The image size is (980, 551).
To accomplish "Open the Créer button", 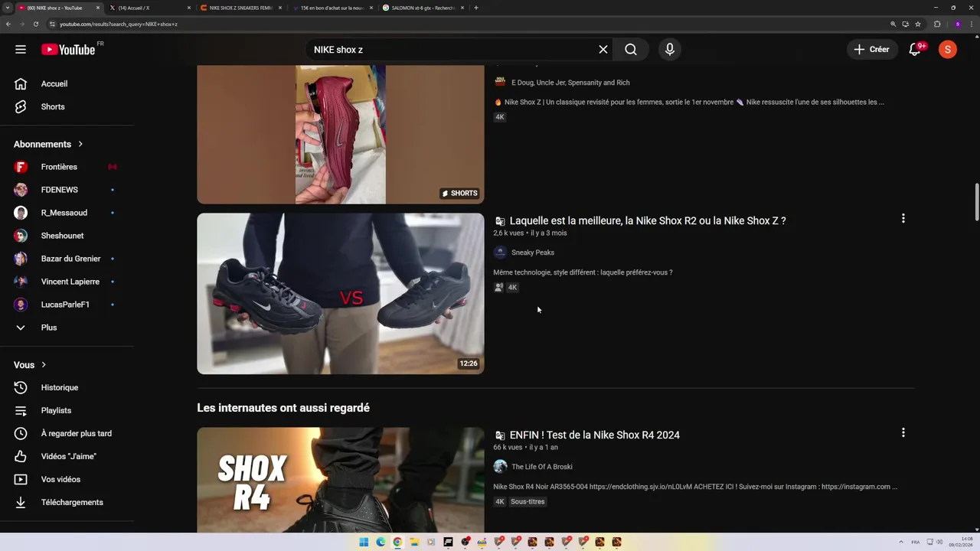I will point(872,50).
